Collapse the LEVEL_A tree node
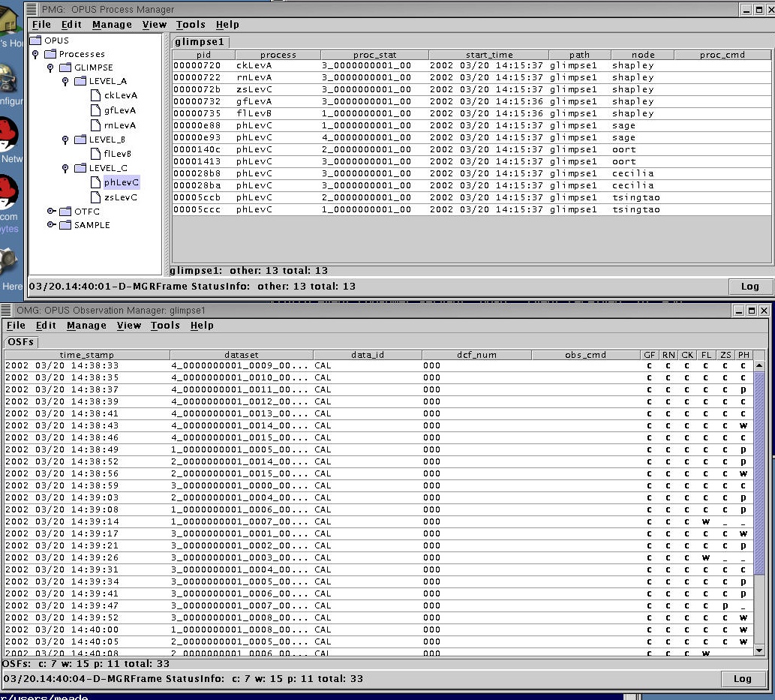The height and width of the screenshot is (700, 775). [x=65, y=82]
